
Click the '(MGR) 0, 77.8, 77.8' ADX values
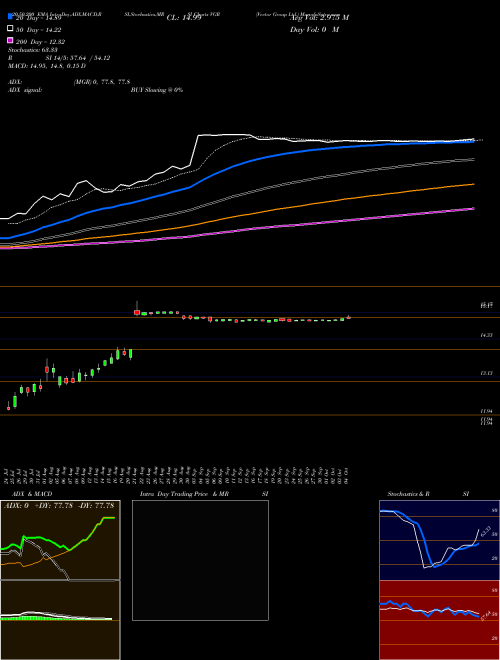coord(101,82)
